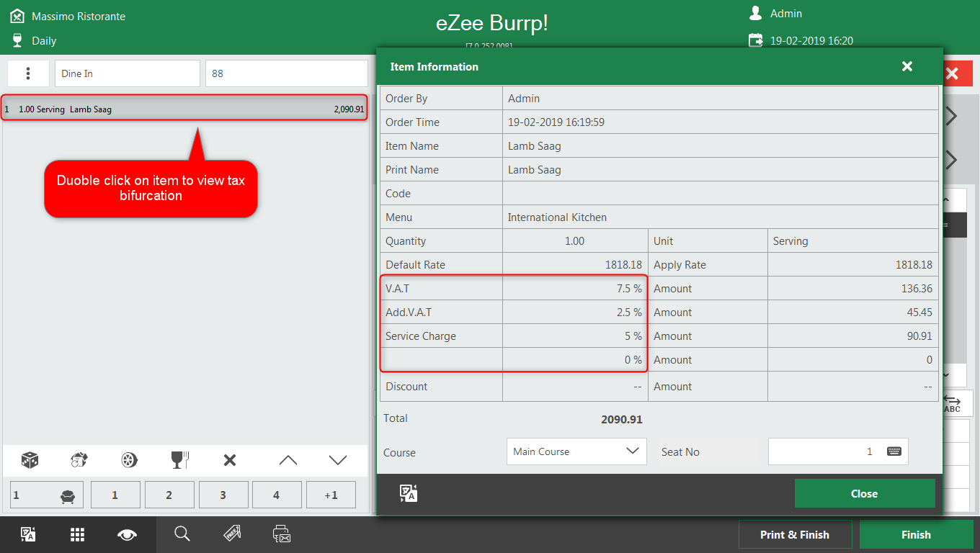Click the dice icon below the order list
Image resolution: width=980 pixels, height=553 pixels.
(30, 460)
